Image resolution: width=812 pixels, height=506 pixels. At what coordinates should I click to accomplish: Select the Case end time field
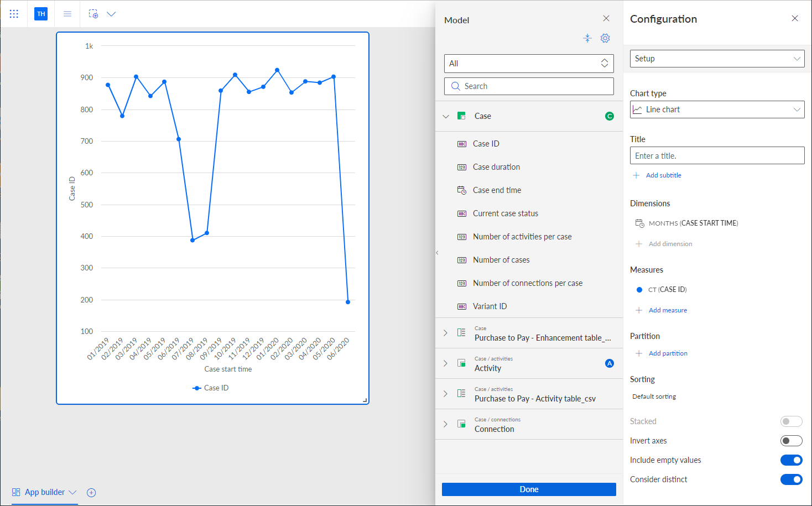click(x=497, y=190)
